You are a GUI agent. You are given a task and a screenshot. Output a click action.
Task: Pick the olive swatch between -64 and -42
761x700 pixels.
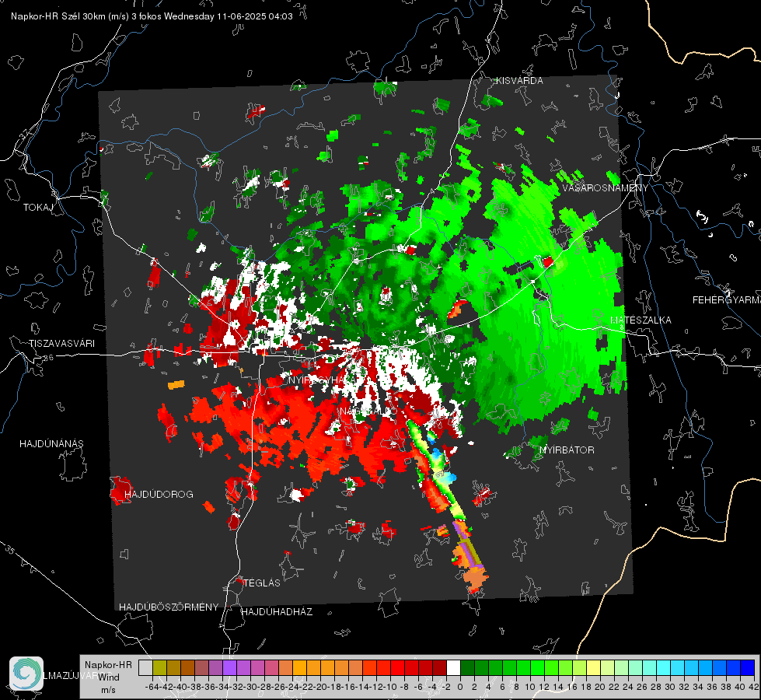(159, 667)
